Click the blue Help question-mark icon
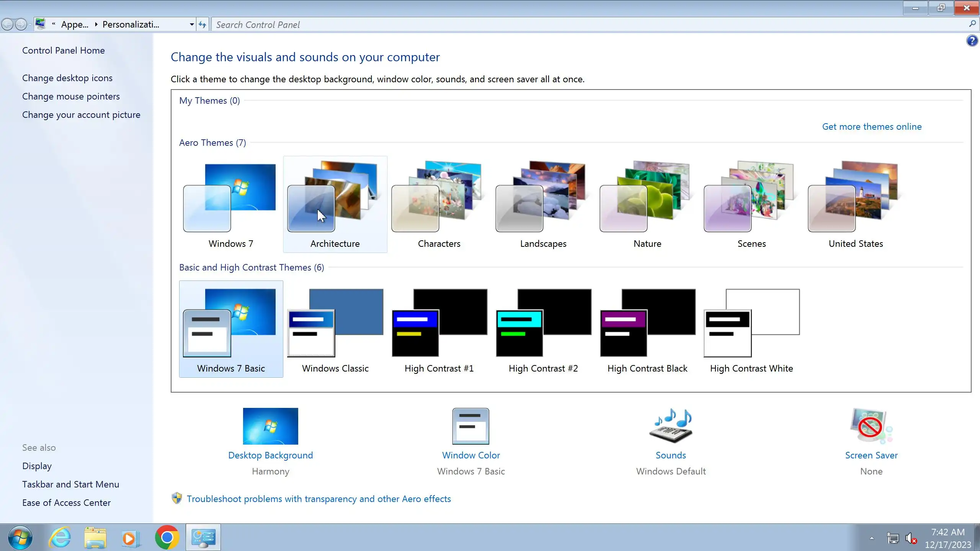This screenshot has width=980, height=551. pos(972,41)
